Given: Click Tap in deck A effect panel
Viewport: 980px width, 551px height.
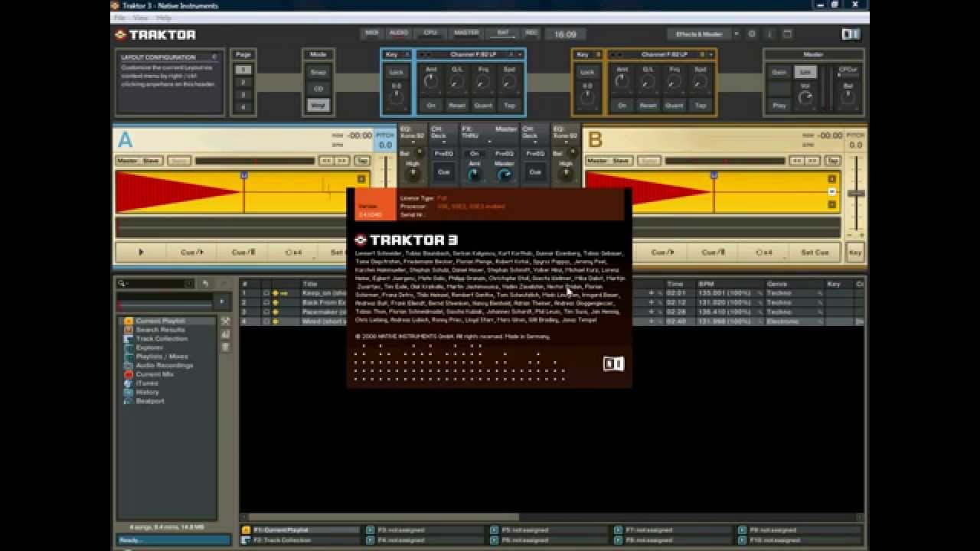Looking at the screenshot, I should pos(509,106).
